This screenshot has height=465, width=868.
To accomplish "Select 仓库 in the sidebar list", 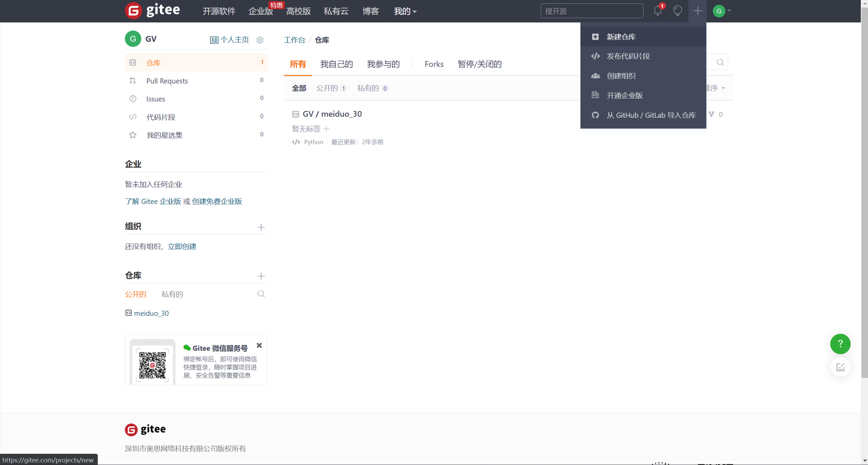I will pos(196,63).
